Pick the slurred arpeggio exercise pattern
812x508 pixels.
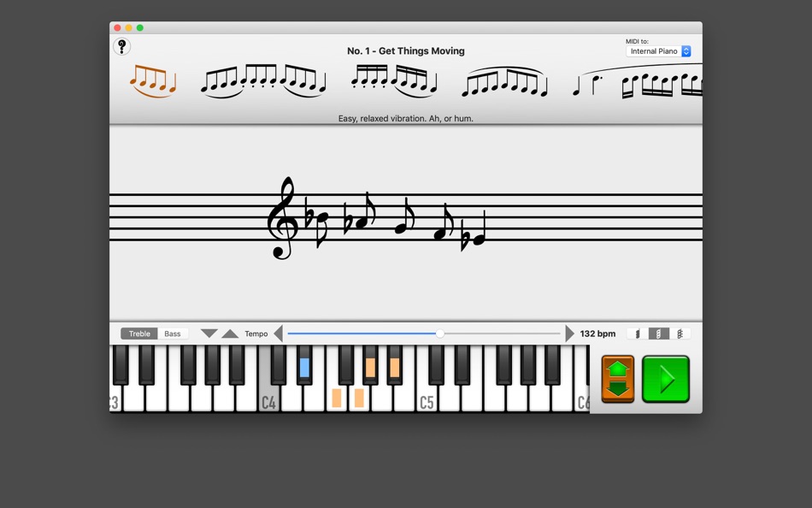[504, 81]
